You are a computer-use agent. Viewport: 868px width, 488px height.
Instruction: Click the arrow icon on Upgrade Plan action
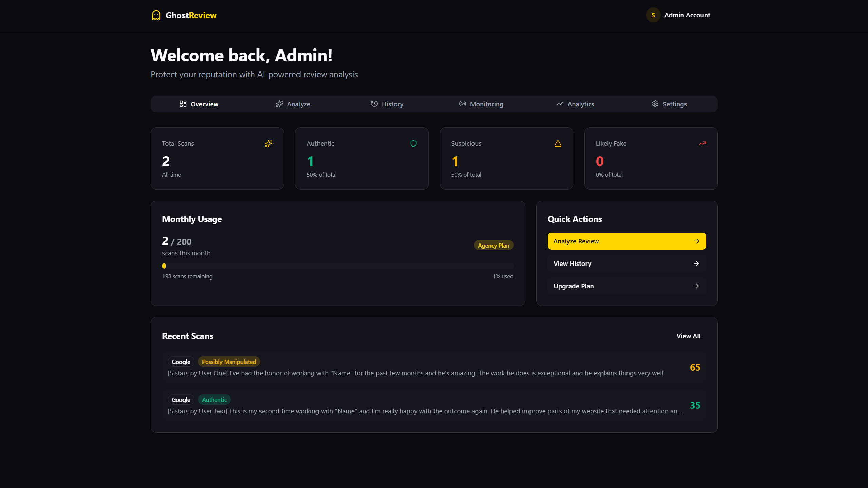[696, 286]
